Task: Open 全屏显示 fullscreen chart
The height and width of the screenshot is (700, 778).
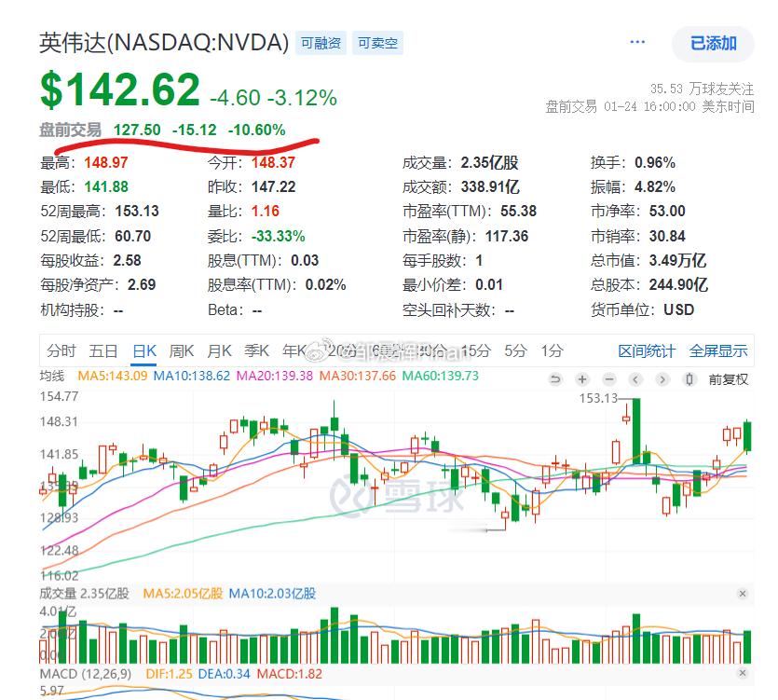Action: coord(718,351)
